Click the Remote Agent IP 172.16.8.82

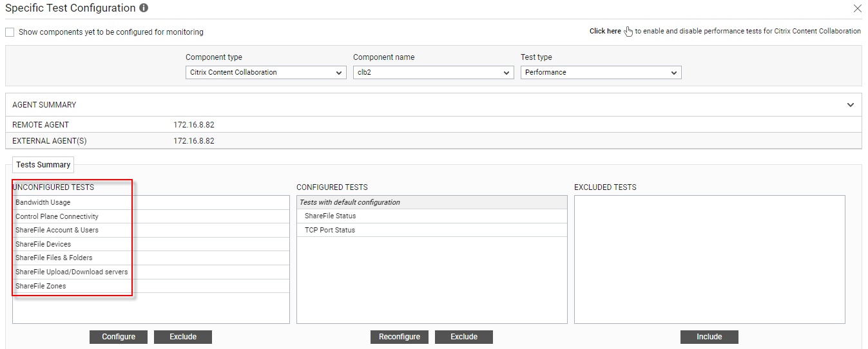194,125
